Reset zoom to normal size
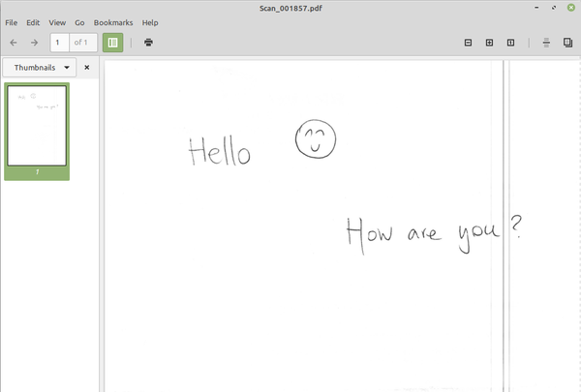Screen dimensions: 581x392 [510, 43]
